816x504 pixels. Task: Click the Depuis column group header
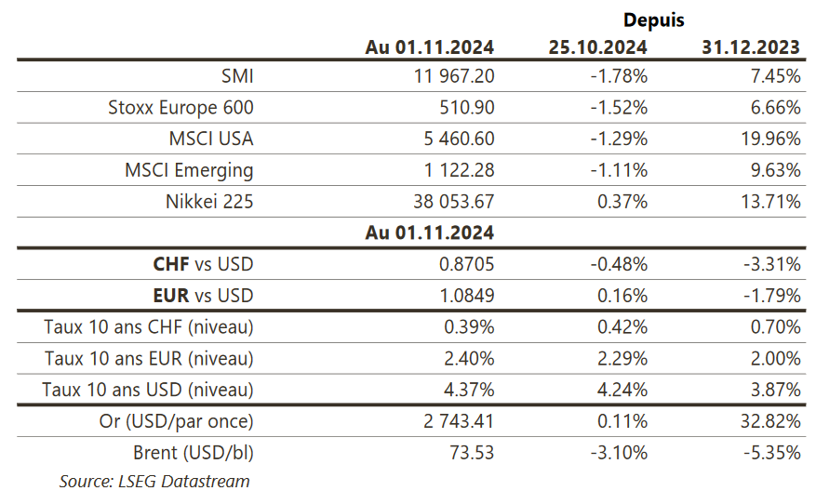pos(652,20)
